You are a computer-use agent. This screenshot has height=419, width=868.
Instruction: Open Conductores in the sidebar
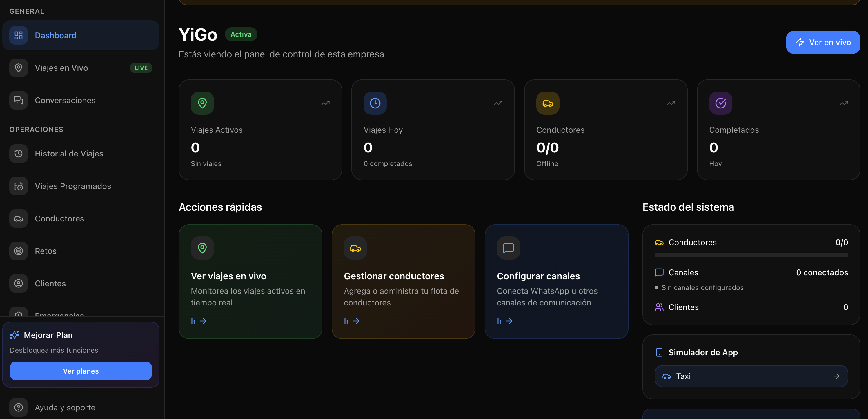coord(81,218)
